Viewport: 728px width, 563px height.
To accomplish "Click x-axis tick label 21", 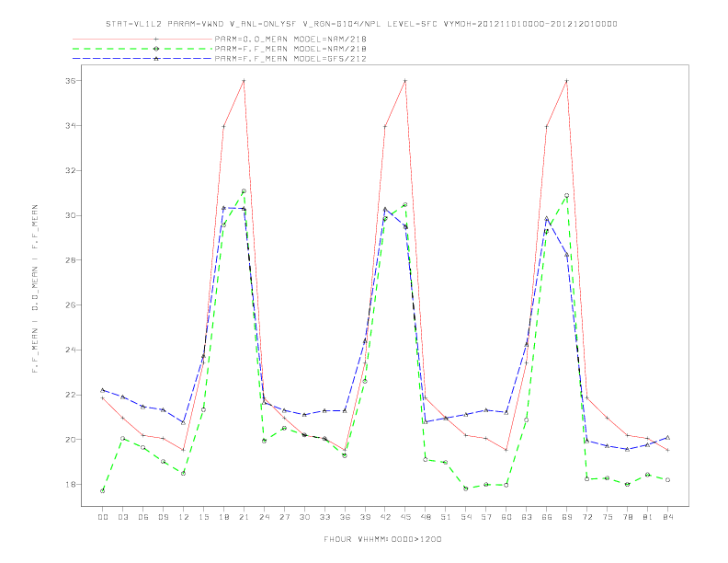I will (x=244, y=517).
